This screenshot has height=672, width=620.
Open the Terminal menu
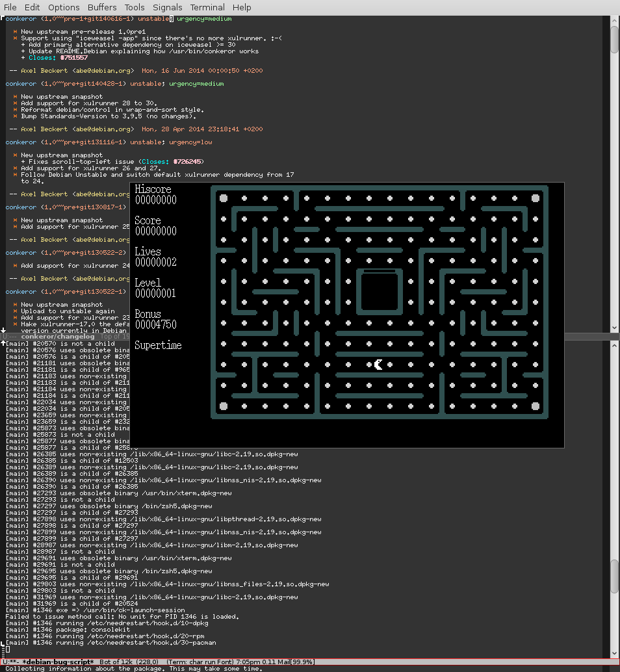pyautogui.click(x=207, y=7)
